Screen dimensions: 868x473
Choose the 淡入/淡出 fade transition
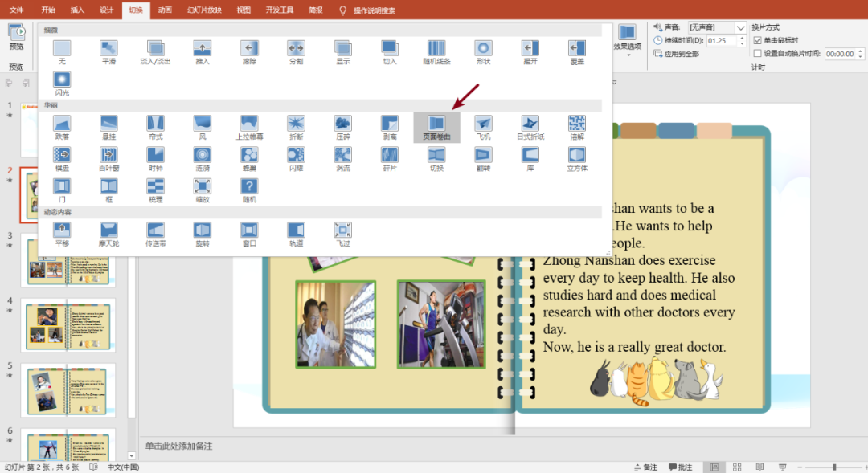(156, 52)
